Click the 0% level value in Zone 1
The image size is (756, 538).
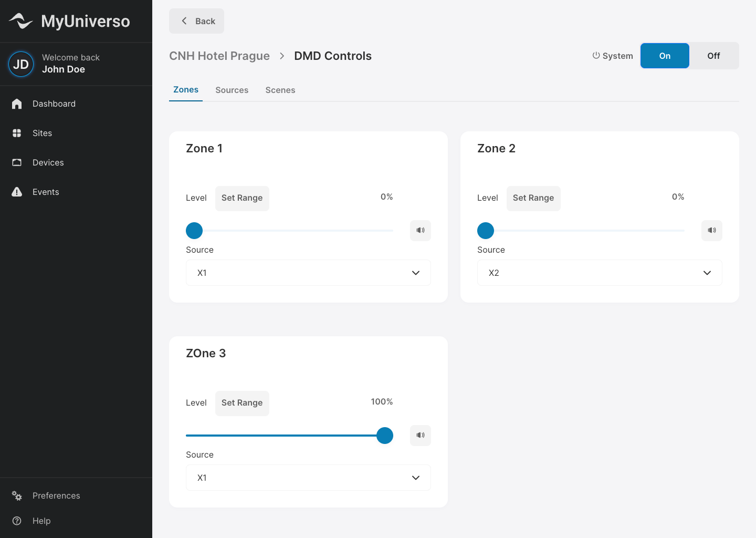click(x=387, y=196)
